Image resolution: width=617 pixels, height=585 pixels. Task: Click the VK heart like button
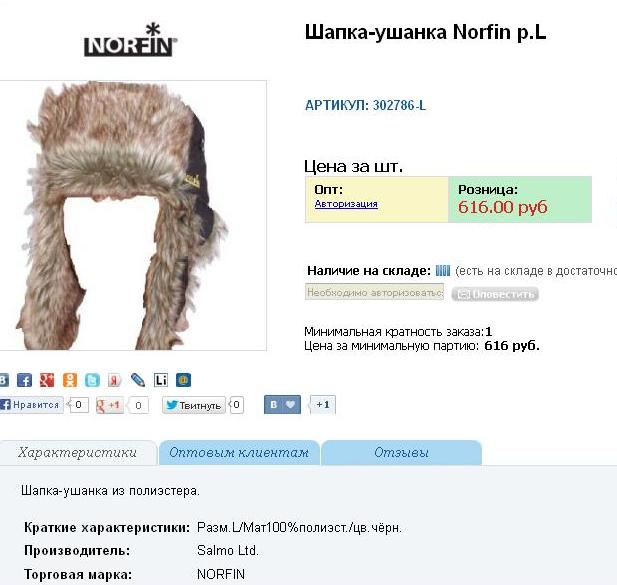[283, 405]
